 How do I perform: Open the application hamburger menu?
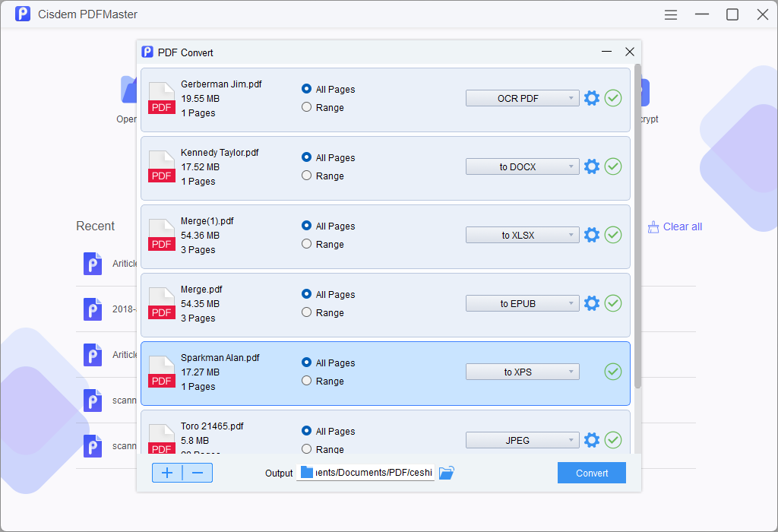(x=671, y=14)
